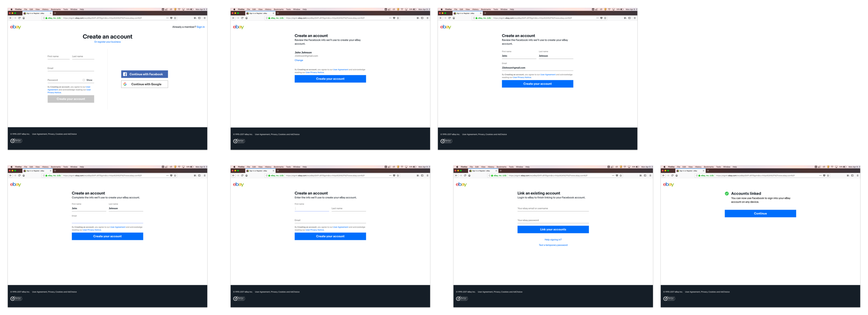Click the Text a temporary password link
The width and height of the screenshot is (868, 315).
553,245
